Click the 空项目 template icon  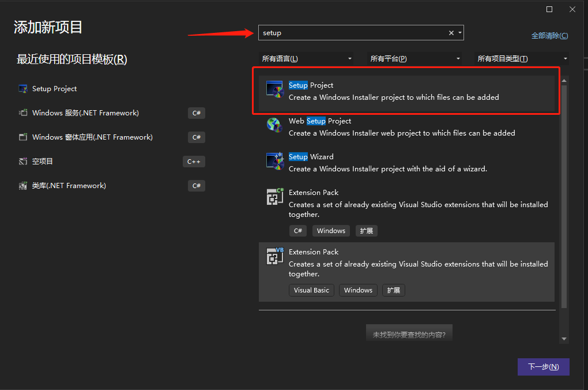23,162
